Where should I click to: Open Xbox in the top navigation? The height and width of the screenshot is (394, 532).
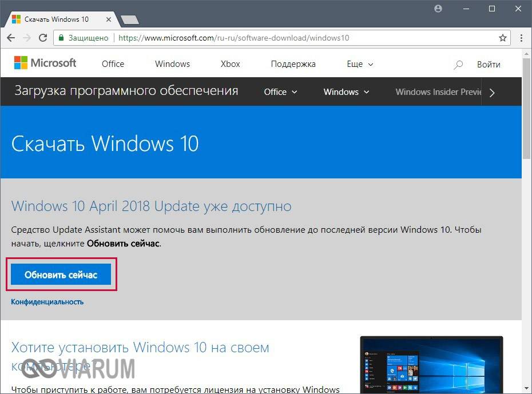(x=231, y=64)
